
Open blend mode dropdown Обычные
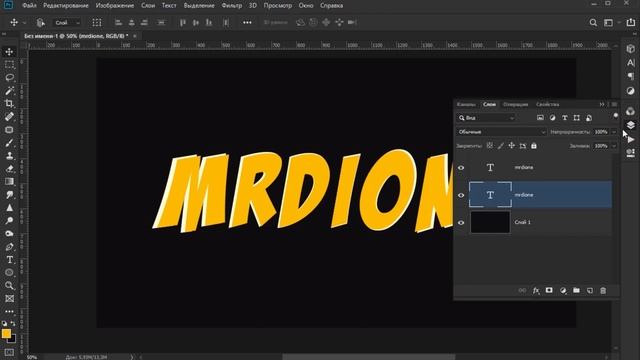(501, 132)
